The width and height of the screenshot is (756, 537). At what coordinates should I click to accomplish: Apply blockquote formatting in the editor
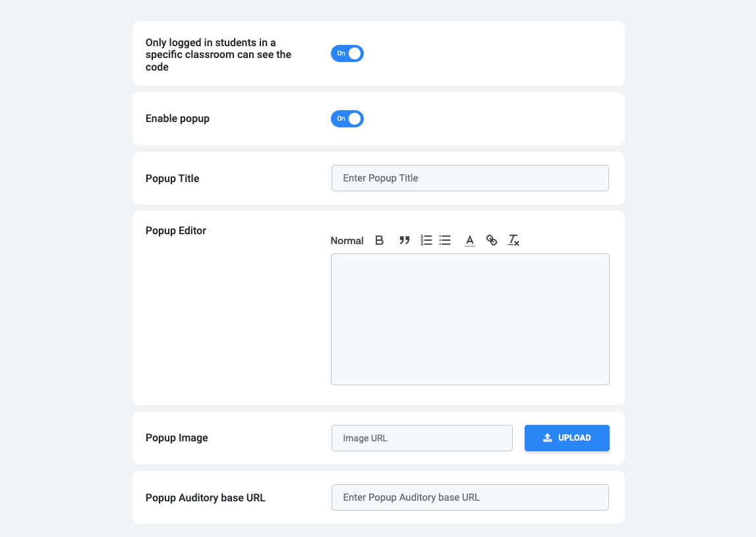405,241
